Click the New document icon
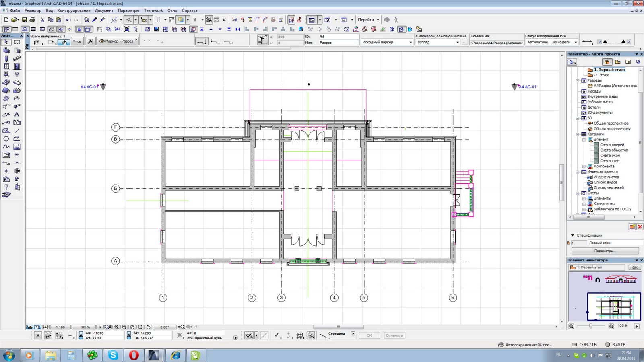Image resolution: width=644 pixels, height=362 pixels. coord(6,19)
